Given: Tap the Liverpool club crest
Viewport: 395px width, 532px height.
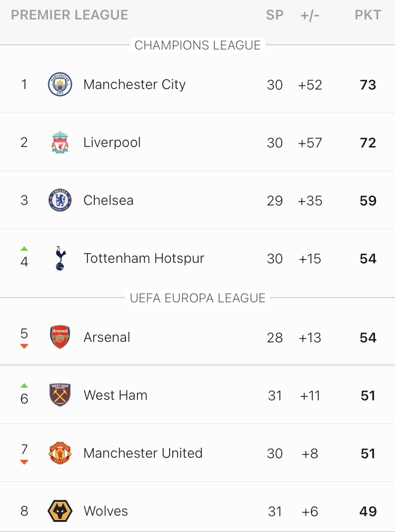Looking at the screenshot, I should [x=60, y=143].
